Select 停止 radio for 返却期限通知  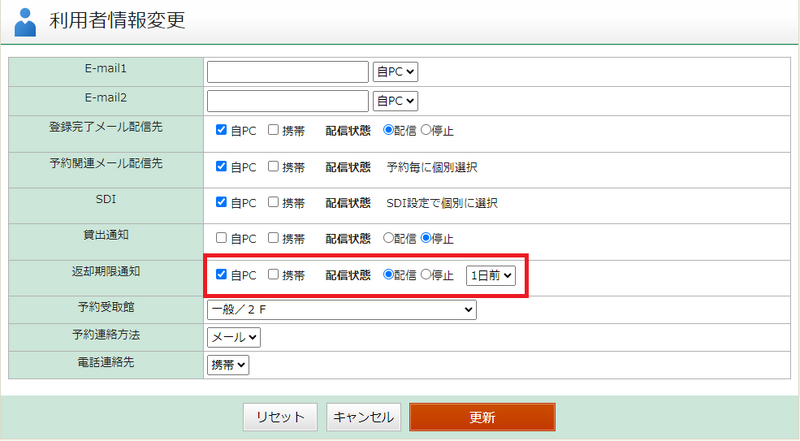point(426,274)
